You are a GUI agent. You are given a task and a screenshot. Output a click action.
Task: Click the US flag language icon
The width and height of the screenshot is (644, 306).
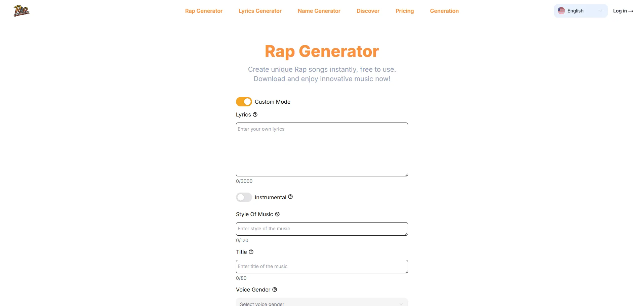[x=561, y=11]
